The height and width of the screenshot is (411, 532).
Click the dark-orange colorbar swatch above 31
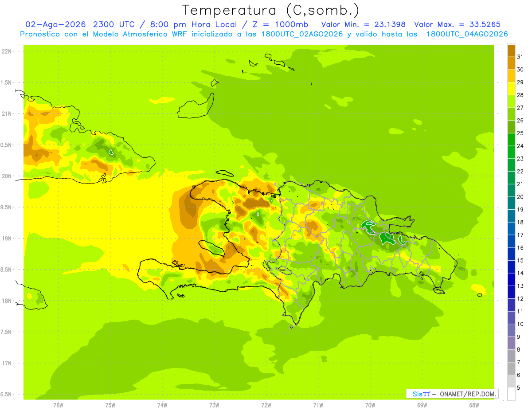click(x=511, y=51)
